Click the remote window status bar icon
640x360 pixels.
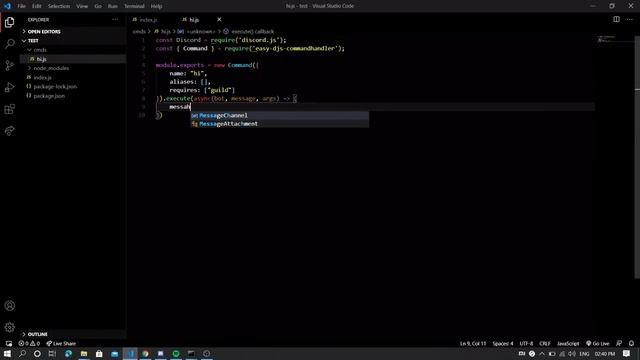[9, 343]
